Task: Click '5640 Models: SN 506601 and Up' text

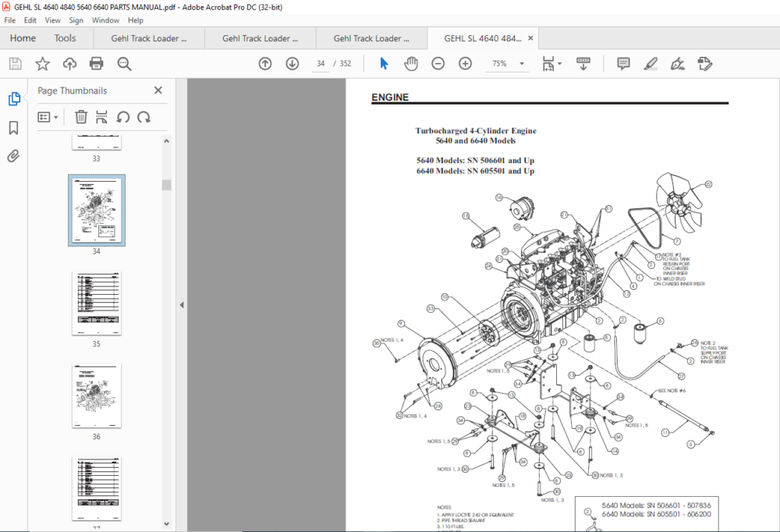Action: click(475, 160)
